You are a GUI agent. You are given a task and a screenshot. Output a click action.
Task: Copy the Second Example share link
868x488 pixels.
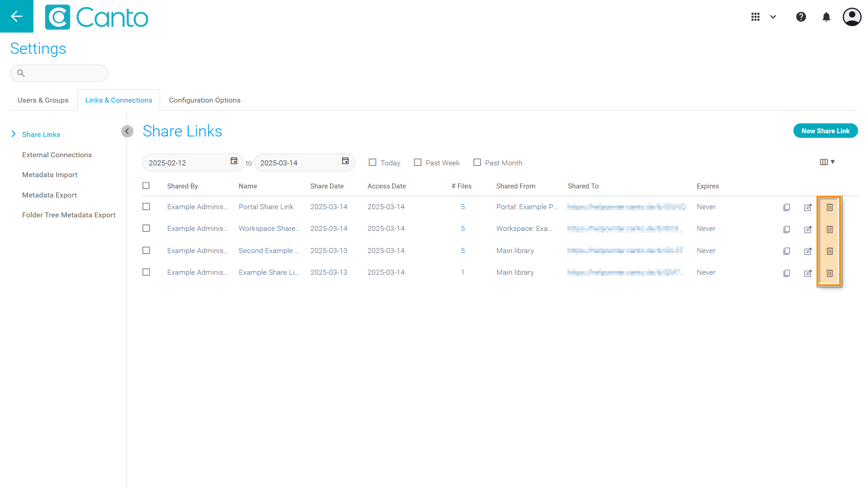click(787, 251)
